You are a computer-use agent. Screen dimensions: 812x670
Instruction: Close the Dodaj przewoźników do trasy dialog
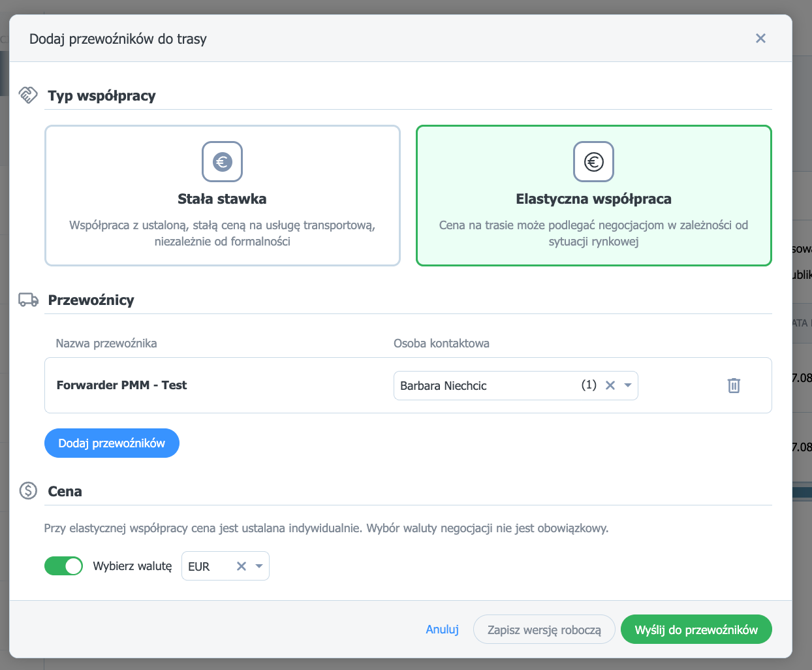click(760, 38)
